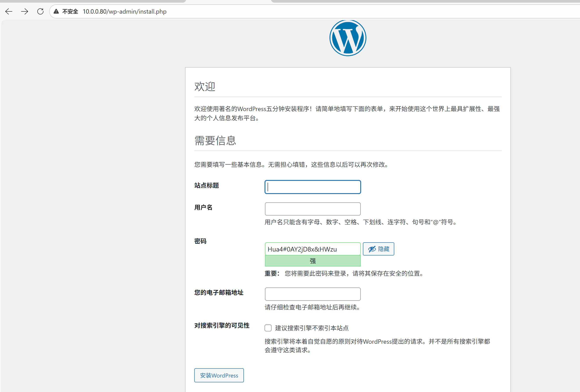
Task: Click the 您的电子邮箱地址 input field
Action: click(312, 294)
